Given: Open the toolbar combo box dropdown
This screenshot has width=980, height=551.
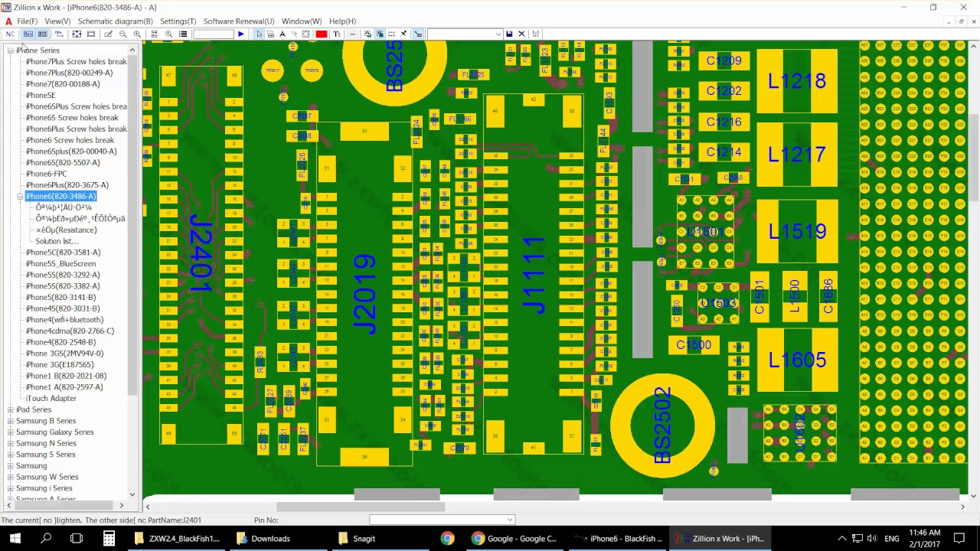Looking at the screenshot, I should [x=498, y=34].
